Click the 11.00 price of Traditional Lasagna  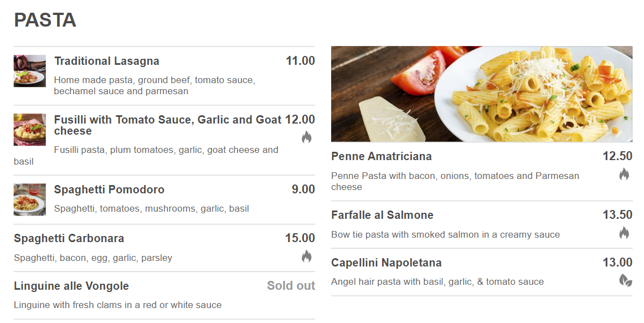pos(300,61)
